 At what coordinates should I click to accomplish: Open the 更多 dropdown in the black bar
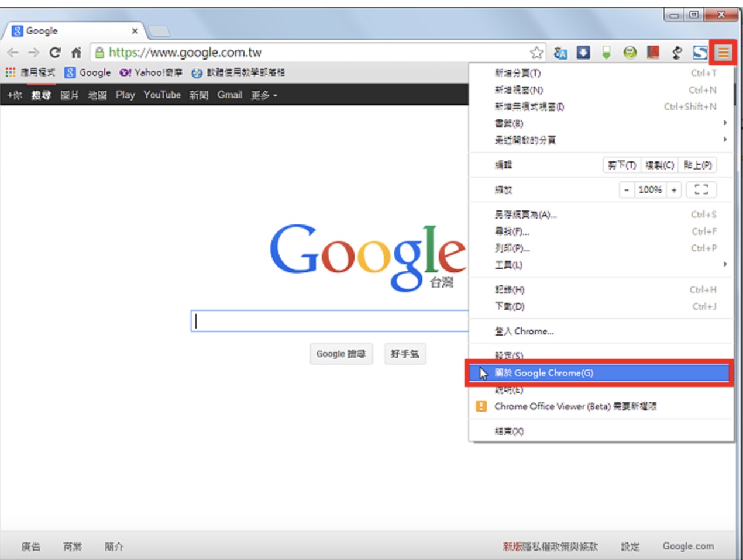pos(264,95)
